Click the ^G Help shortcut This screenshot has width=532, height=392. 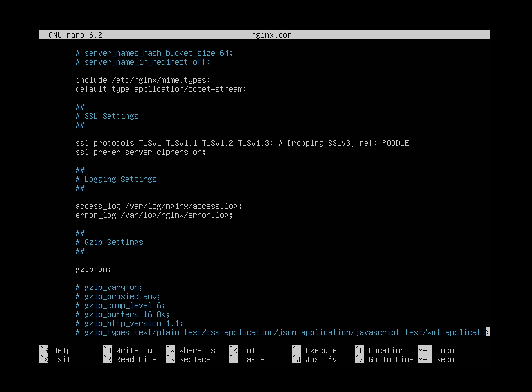(55, 350)
